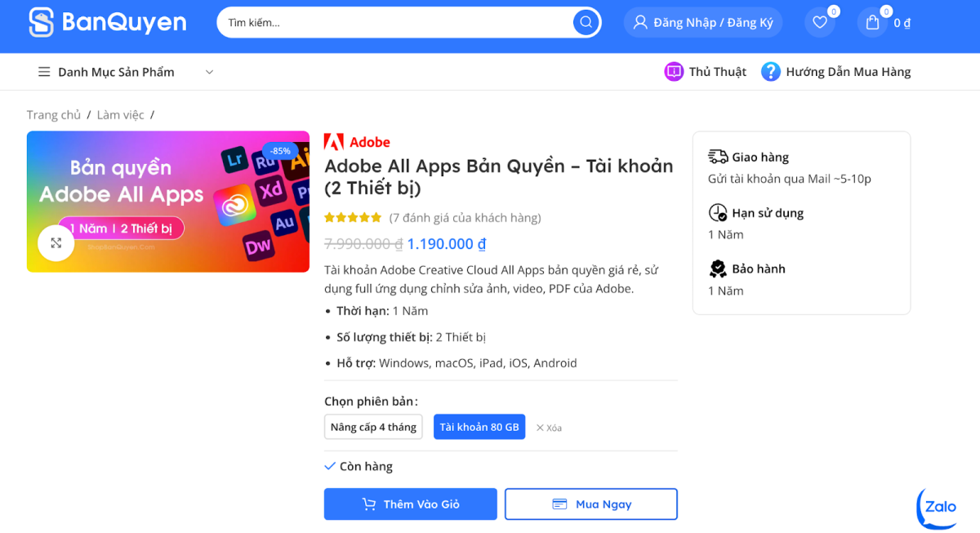The image size is (980, 533).
Task: Click the five-star rating
Action: [353, 218]
